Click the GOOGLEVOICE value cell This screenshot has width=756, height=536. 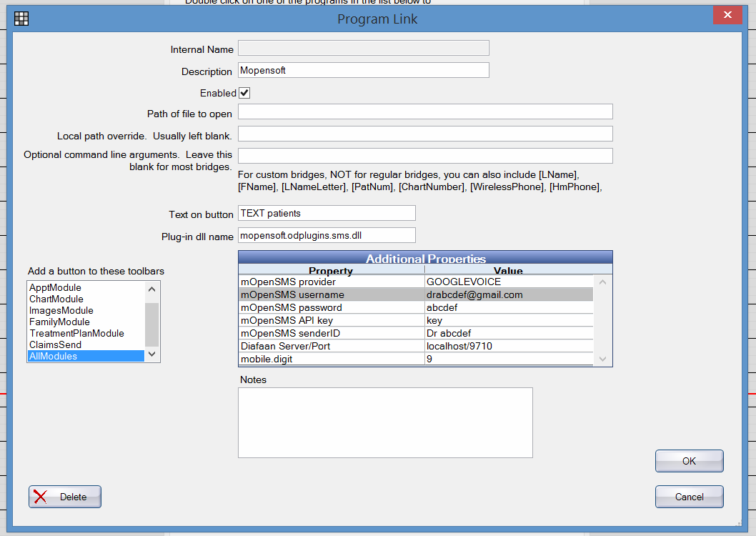pos(509,282)
